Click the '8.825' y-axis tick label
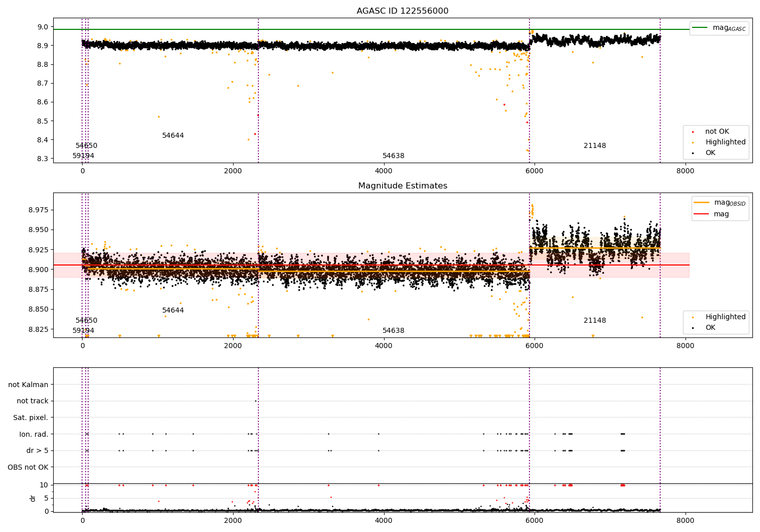760x532 pixels. coord(39,329)
